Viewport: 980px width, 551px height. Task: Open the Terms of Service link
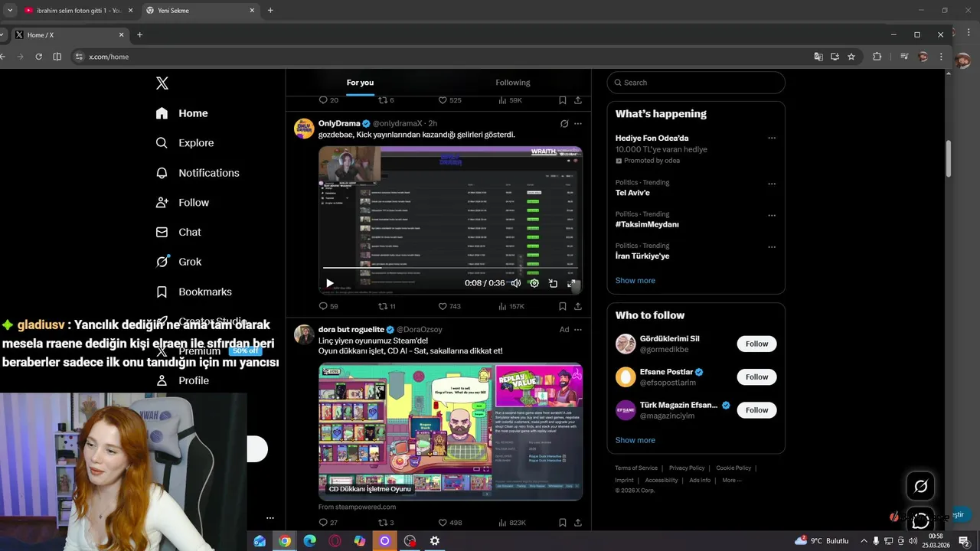pos(636,468)
